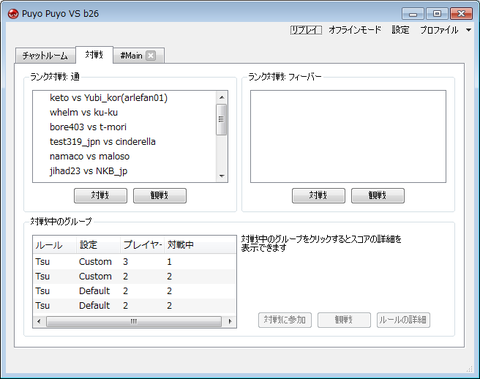Viewport: 480px width, 379px height.
Task: Sort by the 対戦中 column header
Action: [x=200, y=245]
